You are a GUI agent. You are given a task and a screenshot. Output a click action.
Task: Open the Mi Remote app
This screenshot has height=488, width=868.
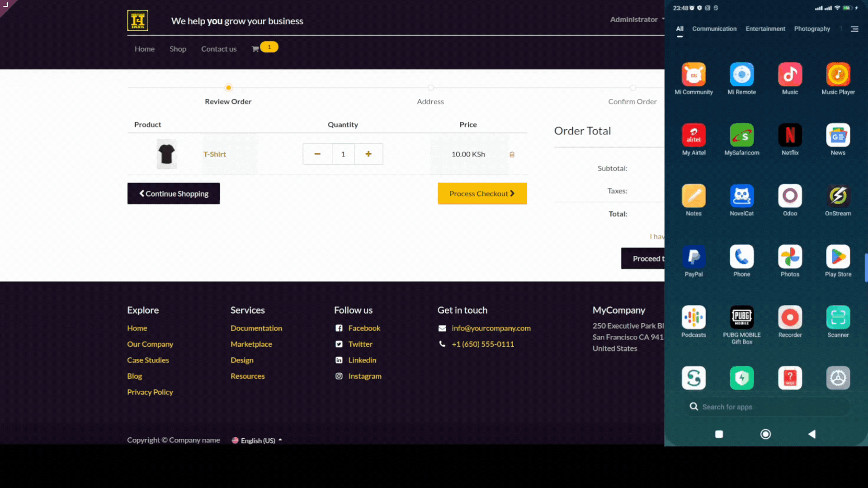pyautogui.click(x=741, y=75)
